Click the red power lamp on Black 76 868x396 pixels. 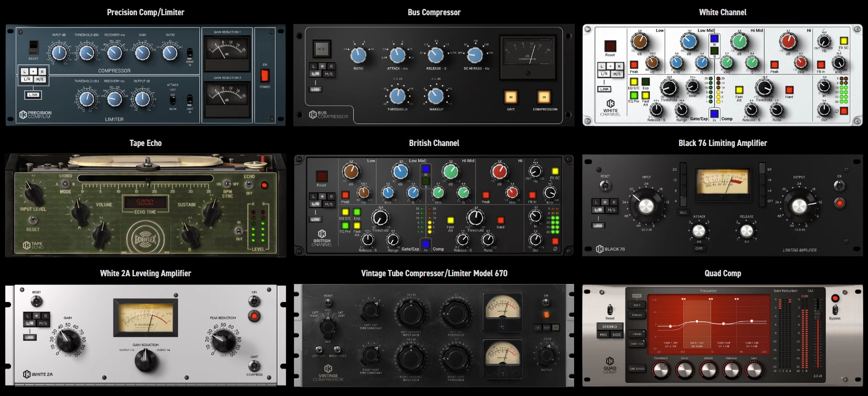pyautogui.click(x=839, y=203)
